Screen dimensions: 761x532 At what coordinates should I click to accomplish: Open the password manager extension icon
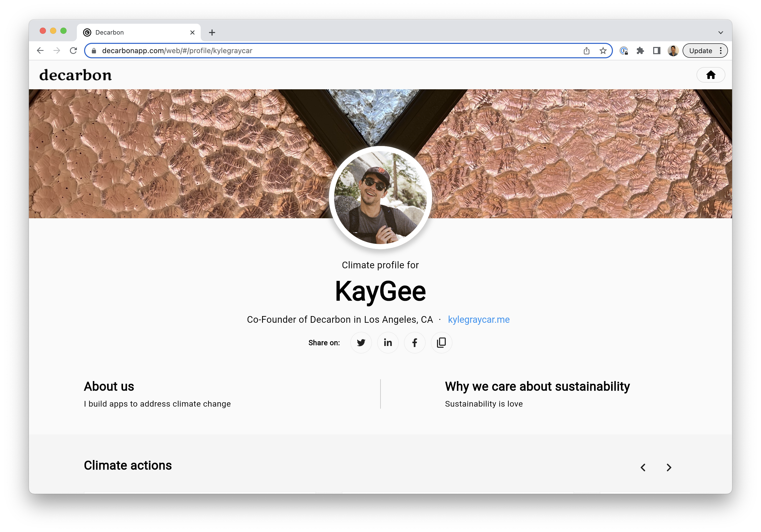click(624, 51)
